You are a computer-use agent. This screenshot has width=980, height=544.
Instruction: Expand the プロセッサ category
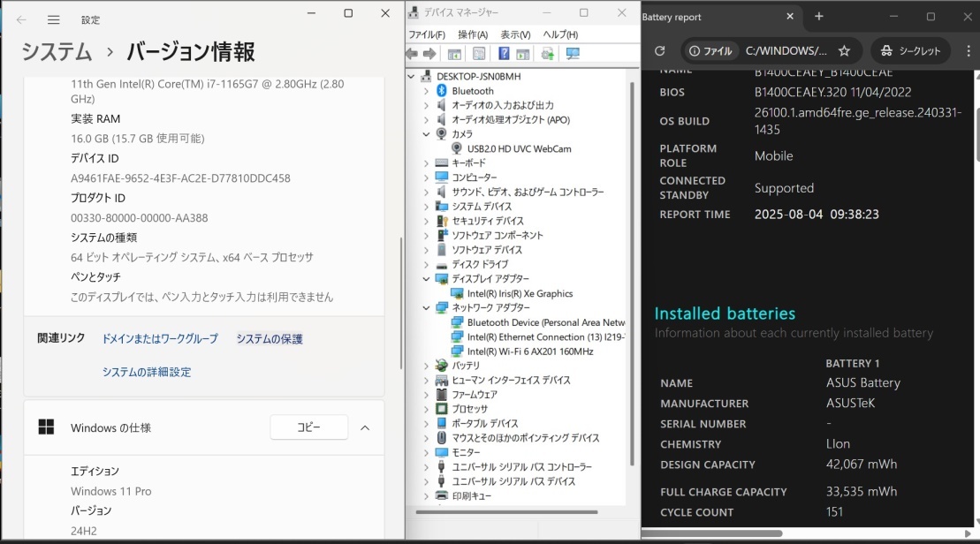point(426,409)
